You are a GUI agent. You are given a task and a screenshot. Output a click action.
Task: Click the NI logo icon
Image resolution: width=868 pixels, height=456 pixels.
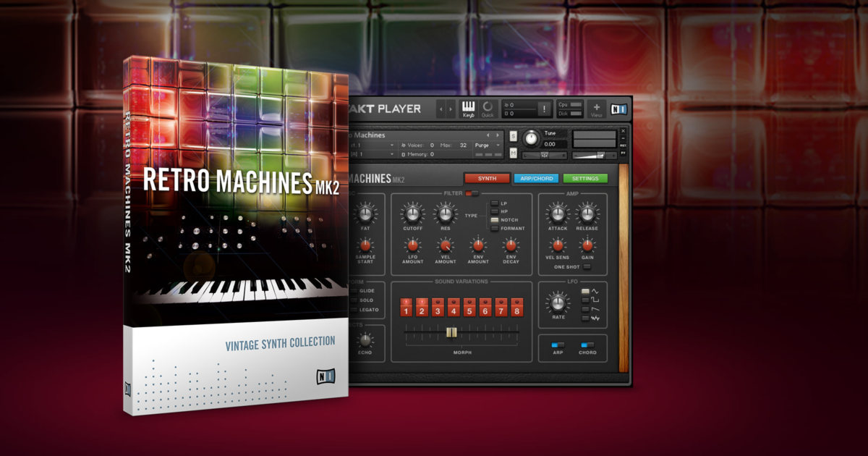621,109
